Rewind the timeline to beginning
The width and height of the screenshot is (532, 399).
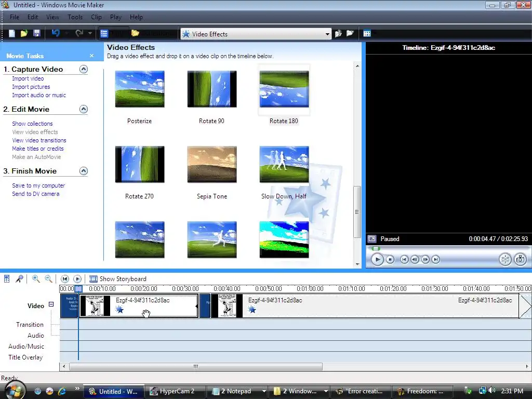[x=65, y=279]
